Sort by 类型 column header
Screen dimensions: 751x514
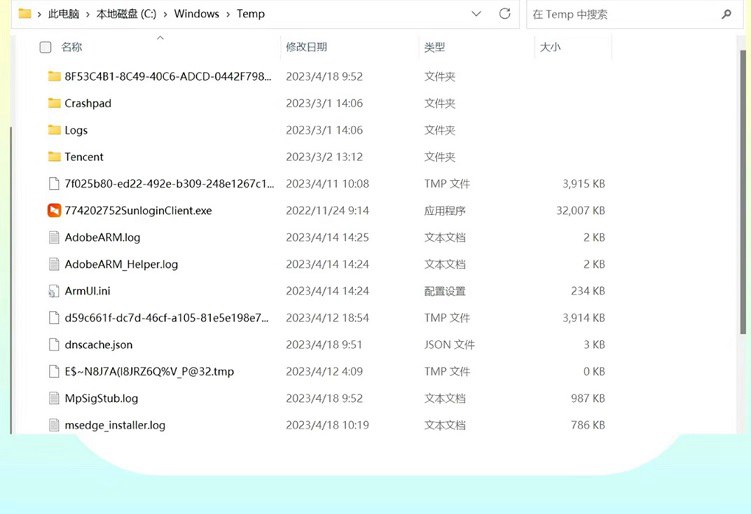click(434, 47)
